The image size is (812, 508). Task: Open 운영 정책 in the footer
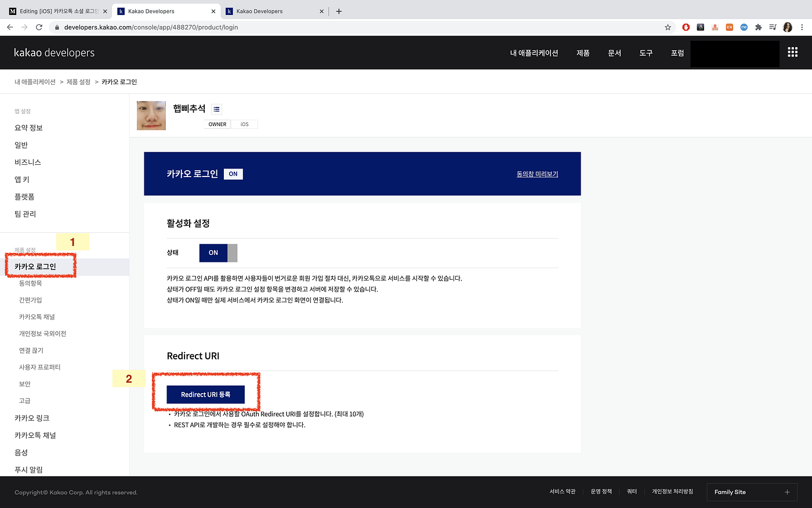point(601,491)
